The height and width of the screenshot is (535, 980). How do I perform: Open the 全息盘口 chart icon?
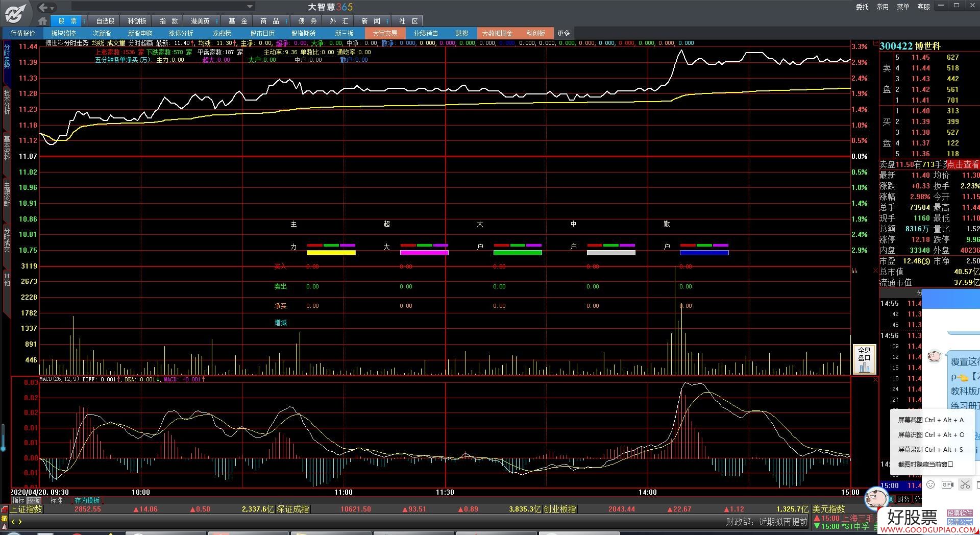point(864,359)
